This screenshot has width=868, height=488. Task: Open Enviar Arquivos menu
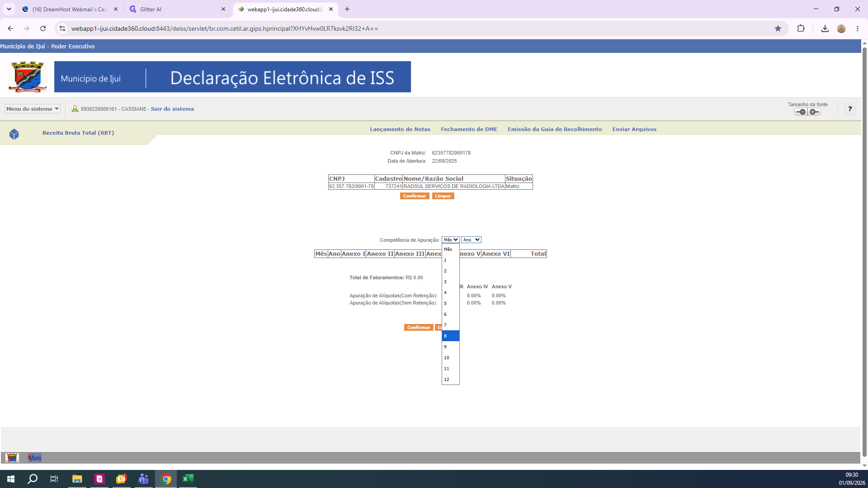pos(634,129)
